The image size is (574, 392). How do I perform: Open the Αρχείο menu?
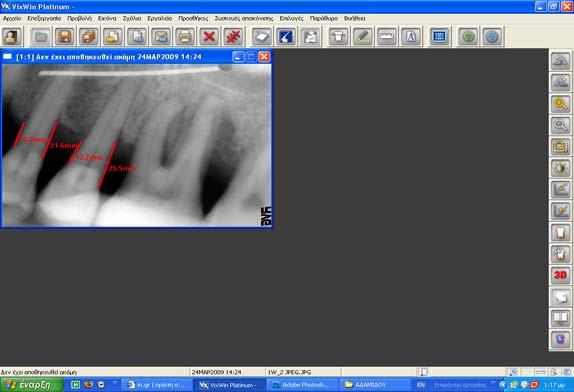12,18
